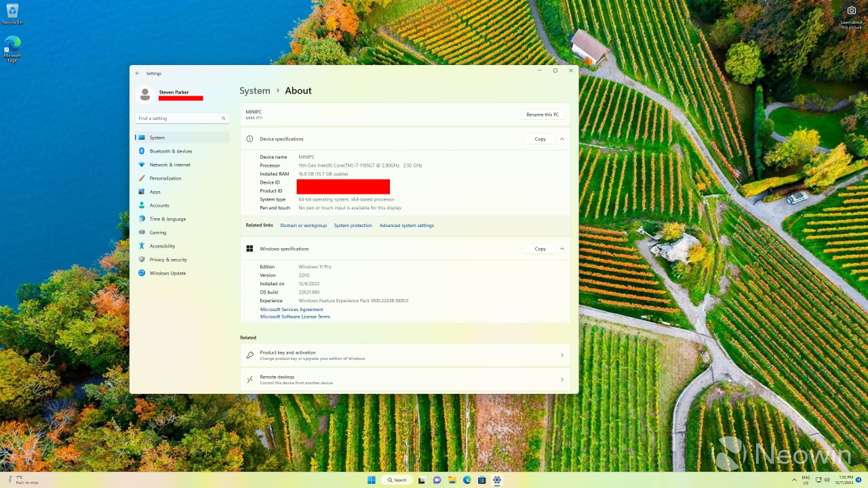Open the Domain or workgroup link
The width and height of the screenshot is (868, 488).
[303, 226]
